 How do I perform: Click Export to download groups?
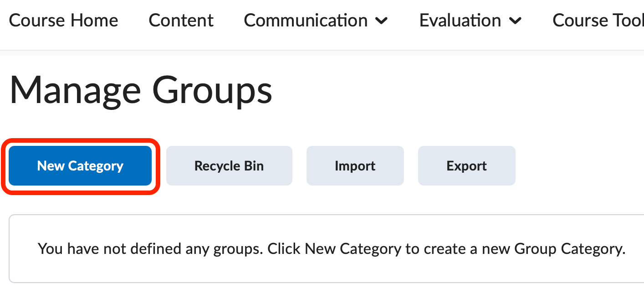click(x=466, y=165)
